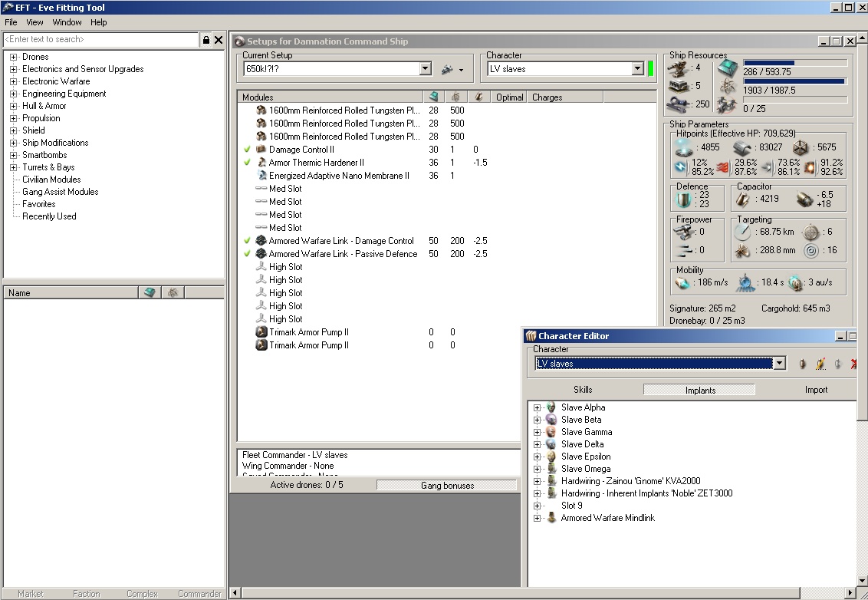The image size is (868, 600).
Task: Select the Recently Used tree item
Action: click(x=49, y=216)
